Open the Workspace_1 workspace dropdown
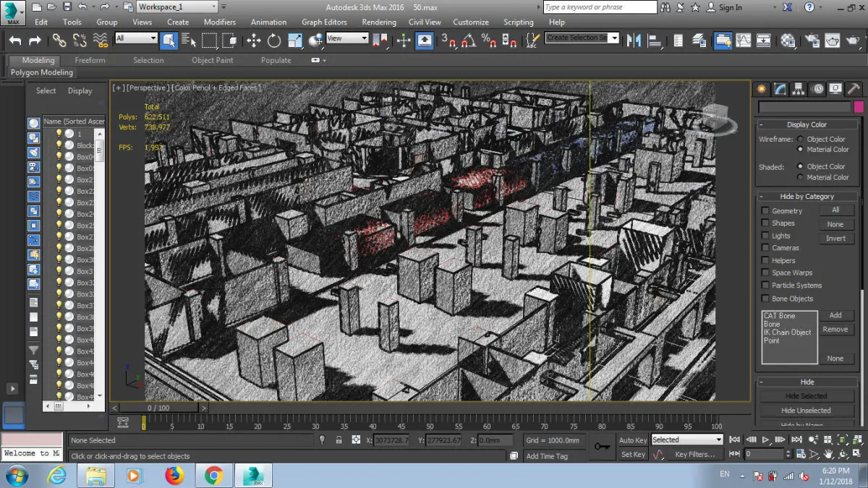This screenshot has width=868, height=488. pyautogui.click(x=176, y=7)
